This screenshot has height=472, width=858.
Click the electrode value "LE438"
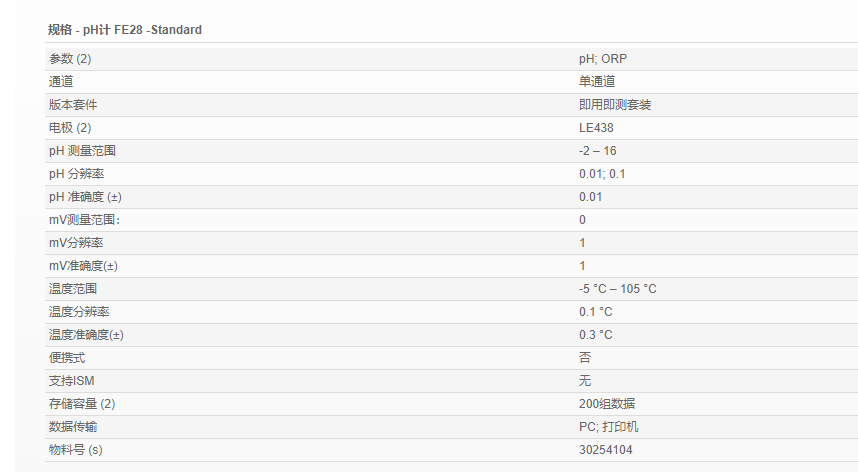pos(596,128)
